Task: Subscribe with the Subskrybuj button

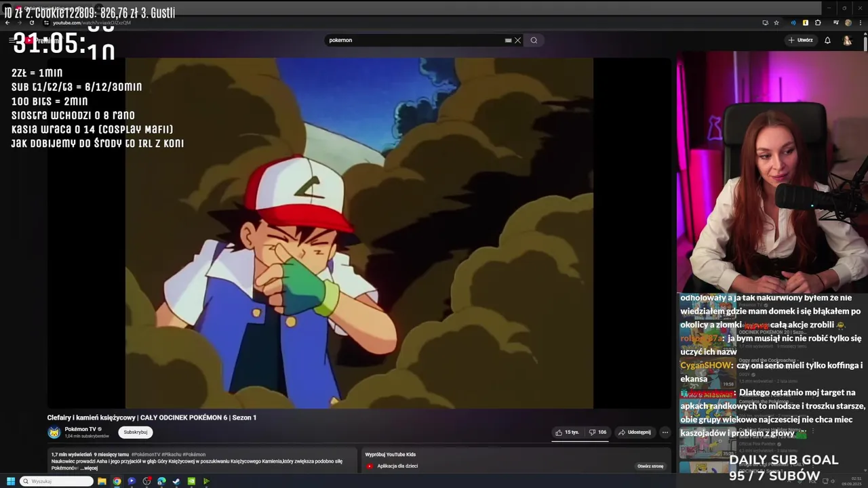Action: click(136, 432)
